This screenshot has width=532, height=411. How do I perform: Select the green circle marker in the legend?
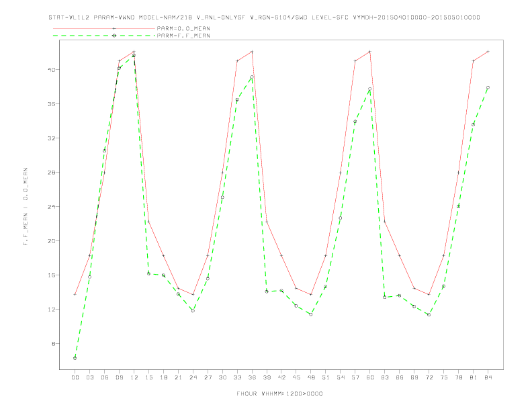point(114,36)
